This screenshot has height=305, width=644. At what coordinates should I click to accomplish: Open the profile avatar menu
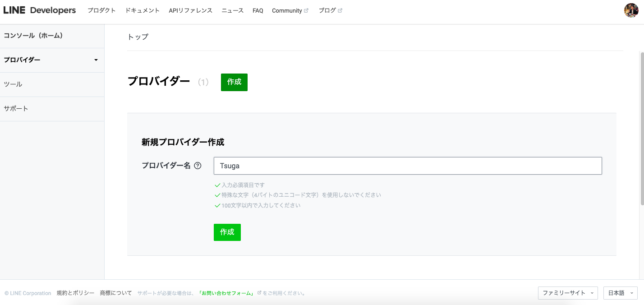tap(632, 10)
